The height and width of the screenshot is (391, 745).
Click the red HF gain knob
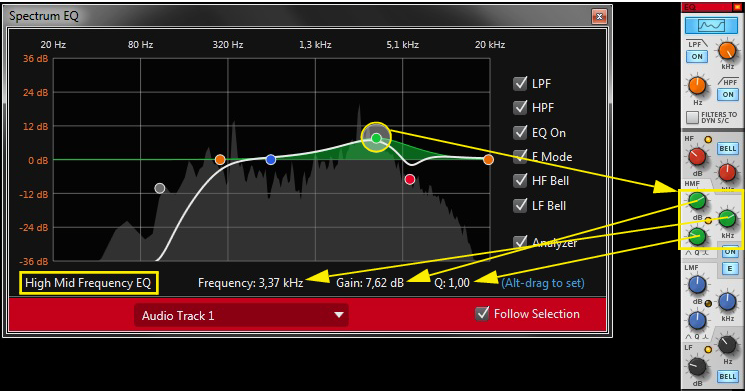click(697, 157)
